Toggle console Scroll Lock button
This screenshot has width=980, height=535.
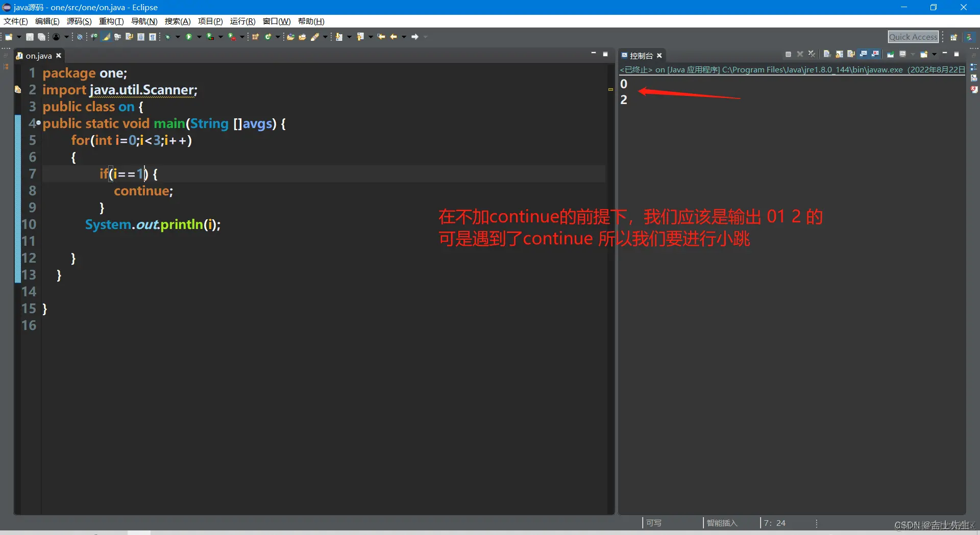(x=839, y=54)
